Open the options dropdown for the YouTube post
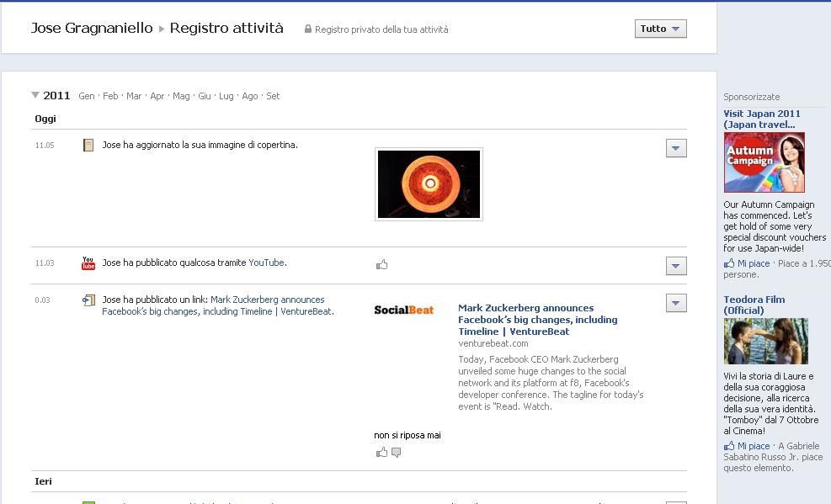831x504 pixels. (676, 266)
